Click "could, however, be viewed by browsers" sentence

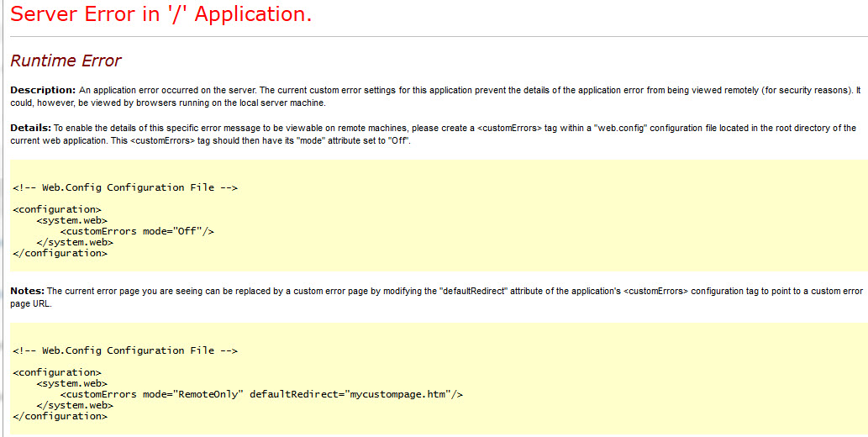coord(166,103)
